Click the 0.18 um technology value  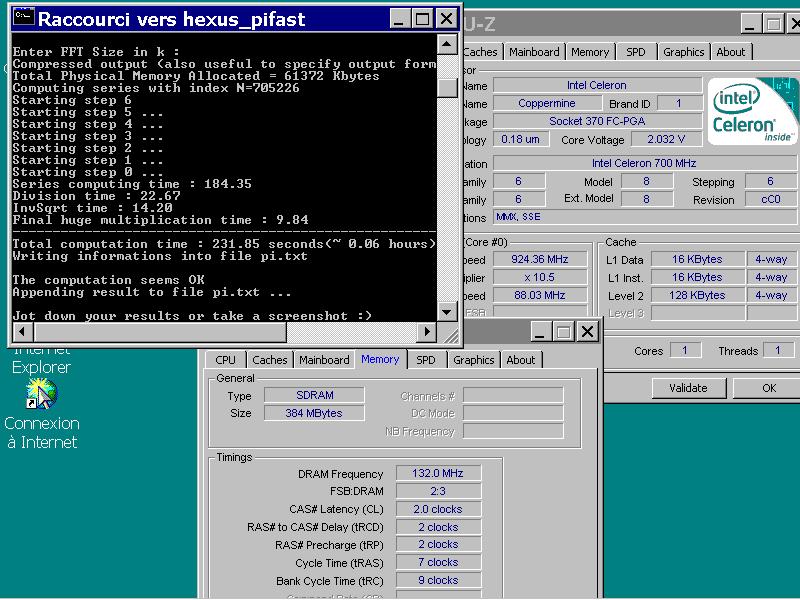[520, 139]
